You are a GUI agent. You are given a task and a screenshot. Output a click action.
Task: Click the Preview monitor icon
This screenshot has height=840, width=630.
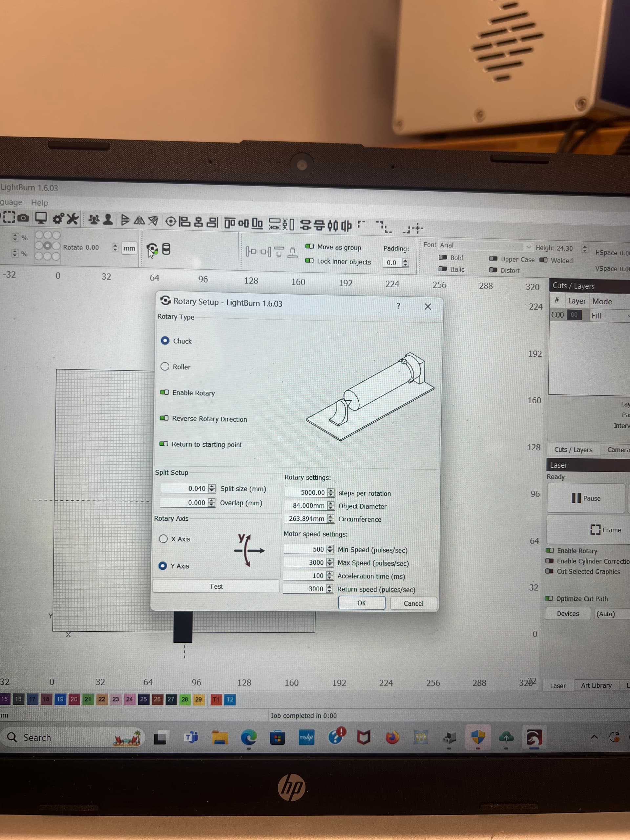click(41, 218)
